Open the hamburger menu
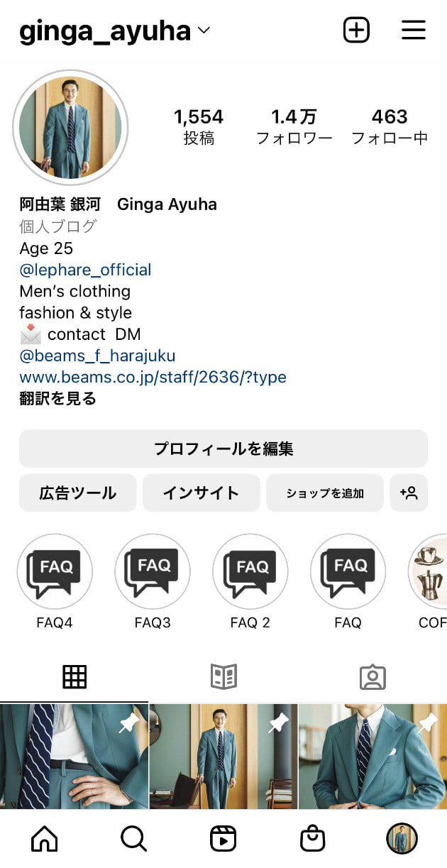The width and height of the screenshot is (447, 868). 413,31
